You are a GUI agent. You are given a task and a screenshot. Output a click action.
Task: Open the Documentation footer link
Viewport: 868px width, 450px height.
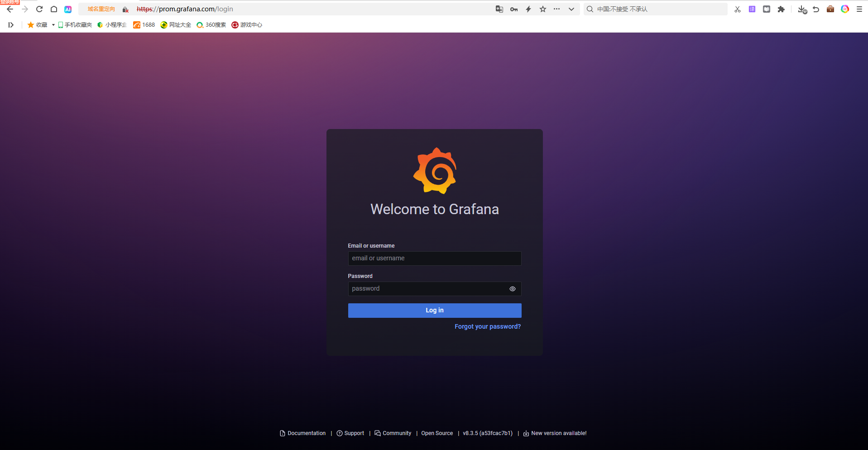point(302,433)
